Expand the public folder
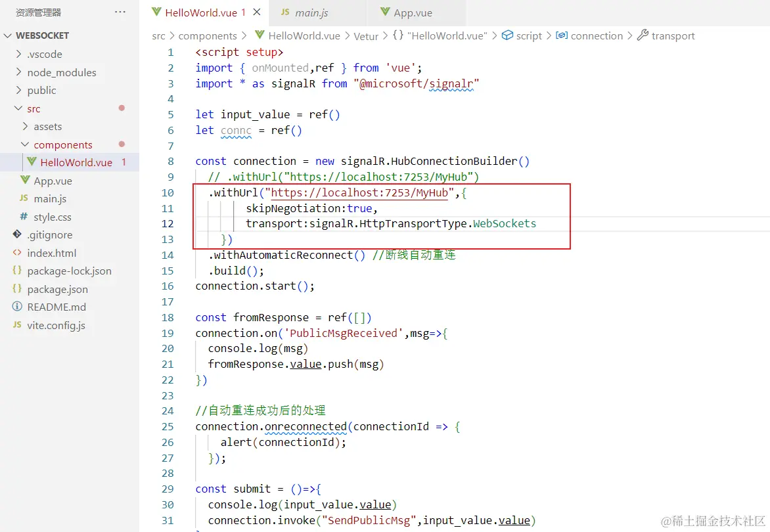 coord(18,90)
